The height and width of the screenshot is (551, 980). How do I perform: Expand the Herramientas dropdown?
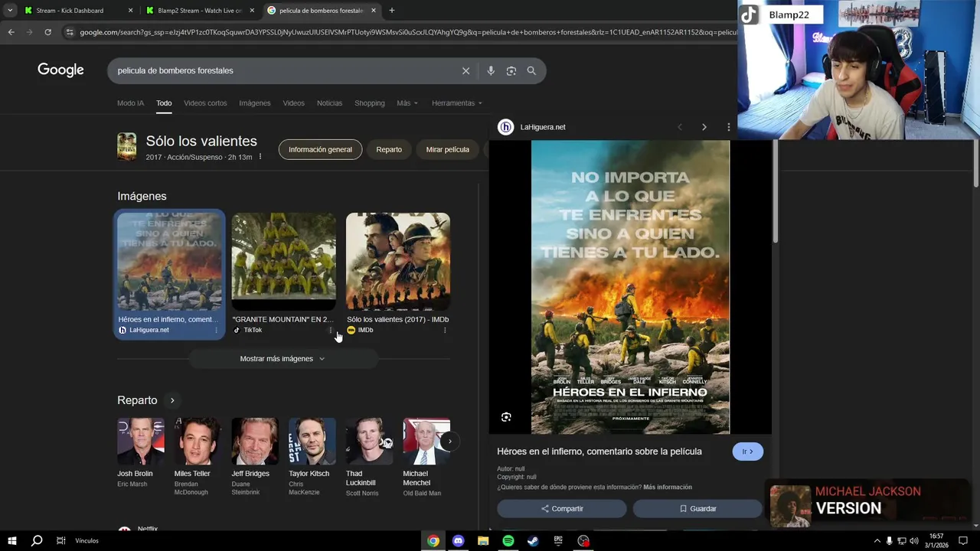(x=457, y=103)
